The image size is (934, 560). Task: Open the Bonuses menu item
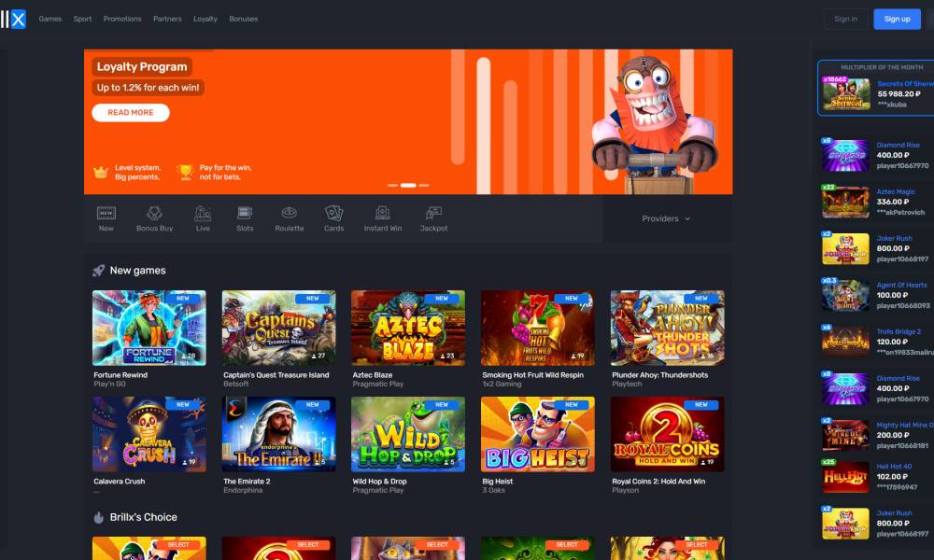243,19
